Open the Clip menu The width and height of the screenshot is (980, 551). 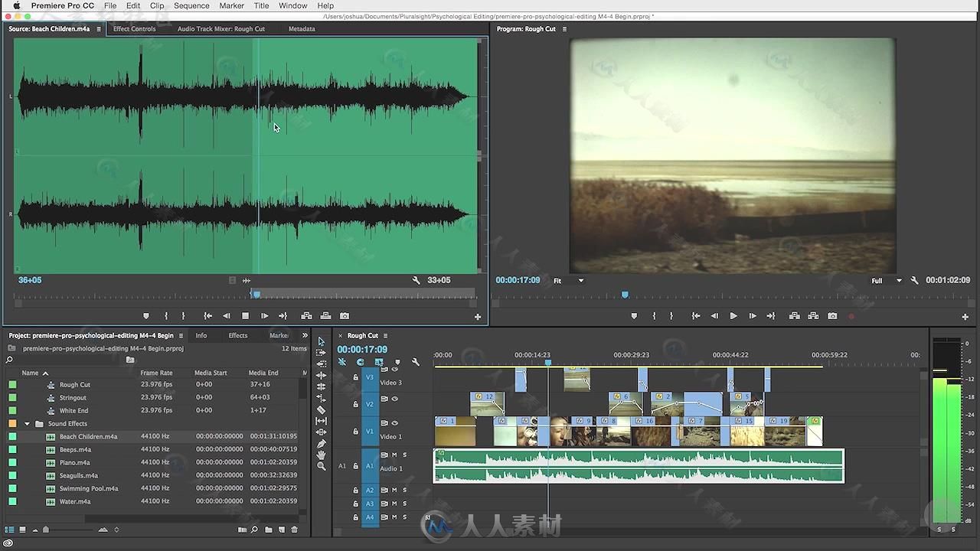point(157,5)
